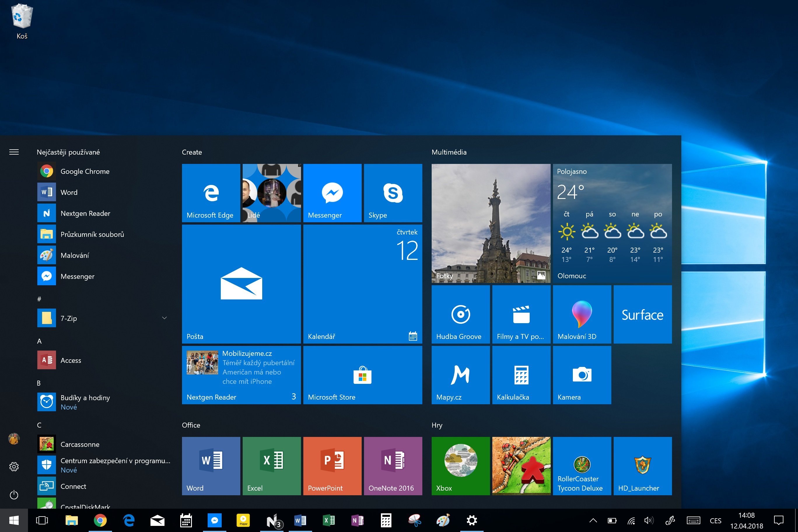The height and width of the screenshot is (532, 798).
Task: Open the Lidé people tile
Action: coord(272,193)
